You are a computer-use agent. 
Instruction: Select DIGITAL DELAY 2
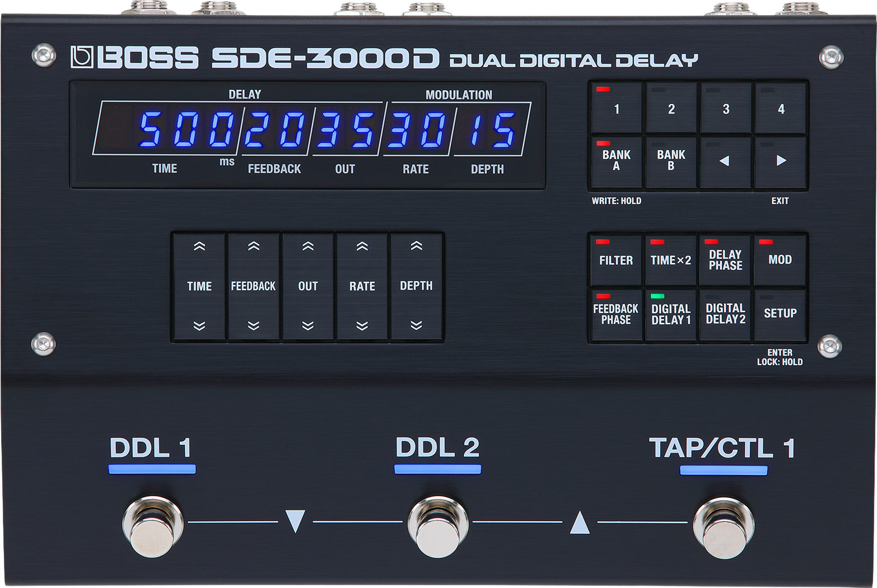point(725,314)
